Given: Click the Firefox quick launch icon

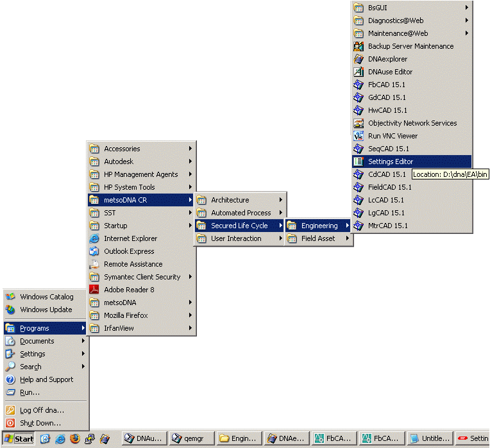Looking at the screenshot, I should 75,438.
